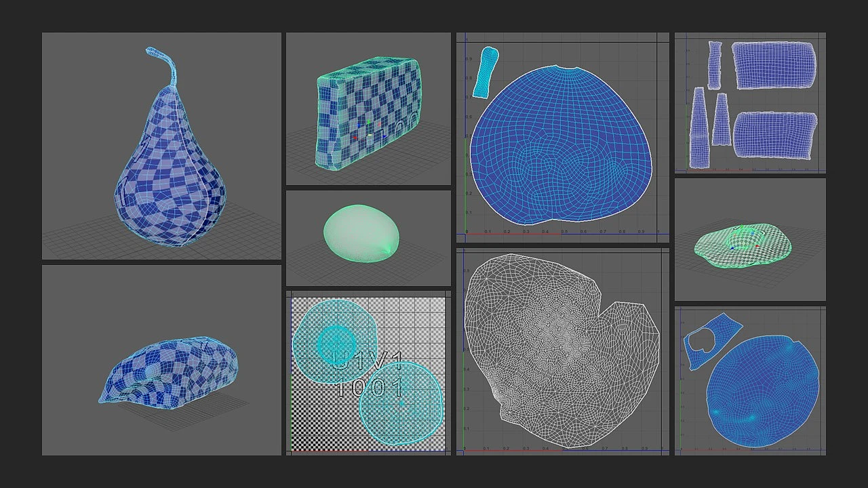Select the small cyan stem UV shell
Screen dimensions: 868x488
[485, 71]
